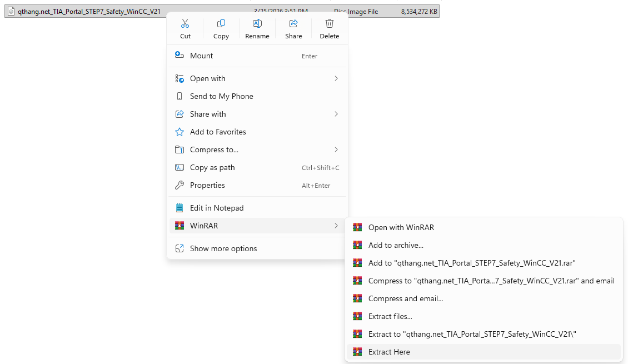The width and height of the screenshot is (628, 364).
Task: Choose Send to My Phone
Action: tap(221, 96)
